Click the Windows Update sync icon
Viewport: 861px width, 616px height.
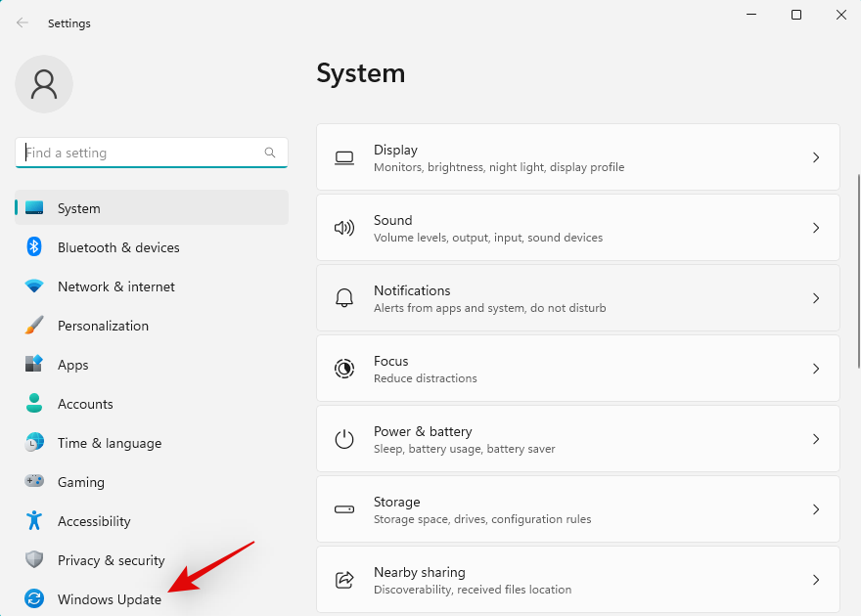click(34, 598)
